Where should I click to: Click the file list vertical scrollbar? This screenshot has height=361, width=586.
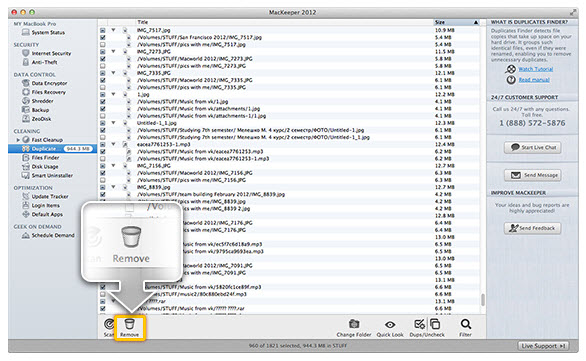[x=482, y=299]
